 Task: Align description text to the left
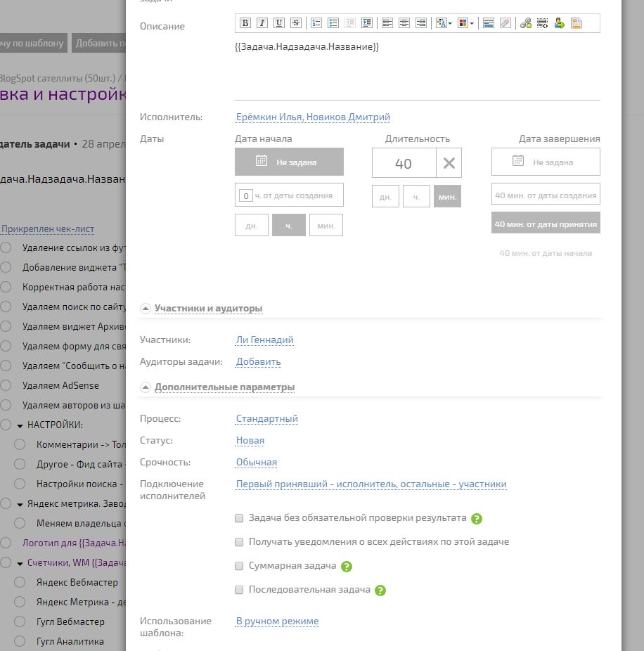click(x=387, y=23)
